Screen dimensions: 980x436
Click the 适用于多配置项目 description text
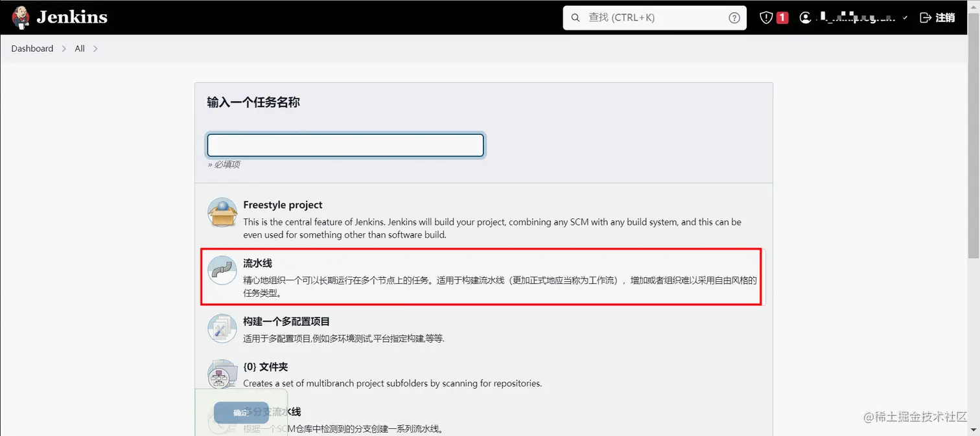[344, 338]
